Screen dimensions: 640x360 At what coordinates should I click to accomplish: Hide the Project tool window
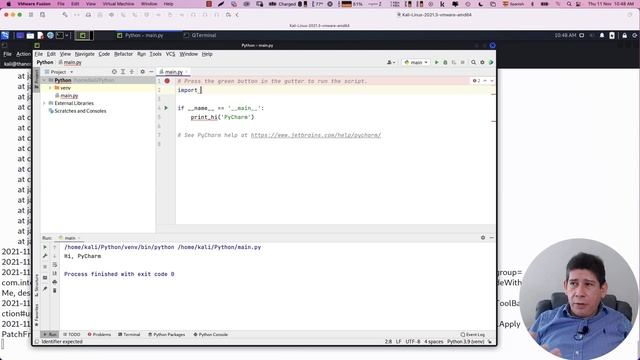tap(151, 72)
